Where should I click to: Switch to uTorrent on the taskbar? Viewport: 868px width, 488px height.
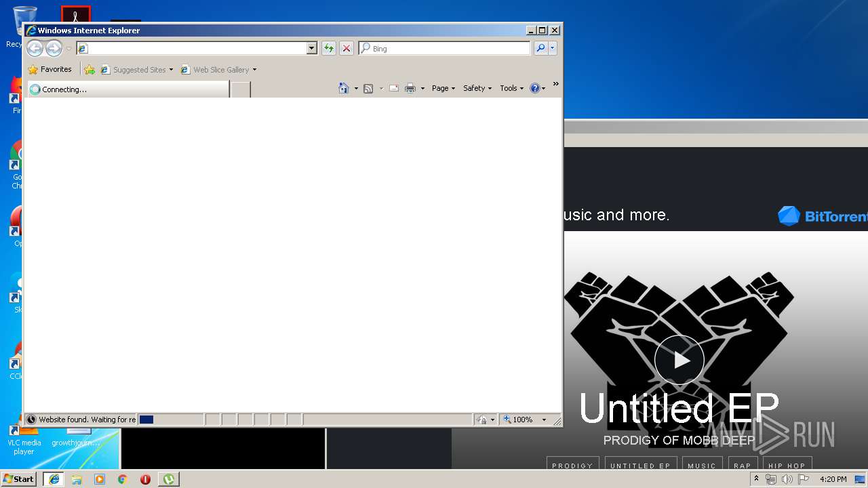[x=168, y=479]
